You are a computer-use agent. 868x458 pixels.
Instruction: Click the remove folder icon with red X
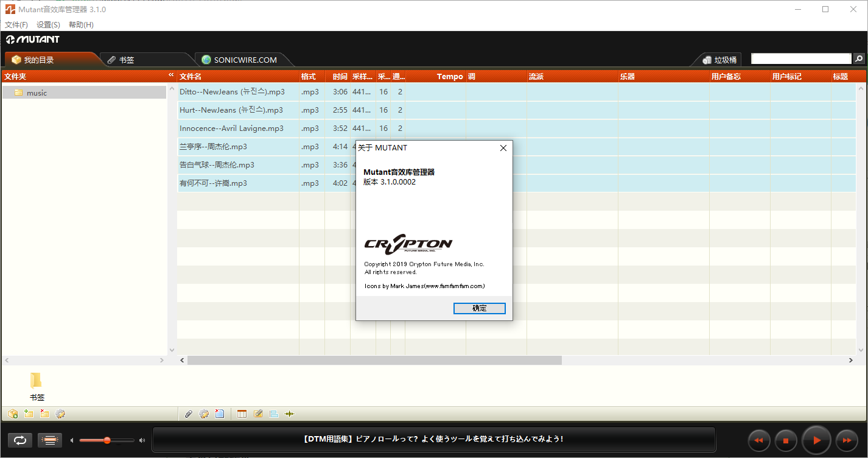44,414
